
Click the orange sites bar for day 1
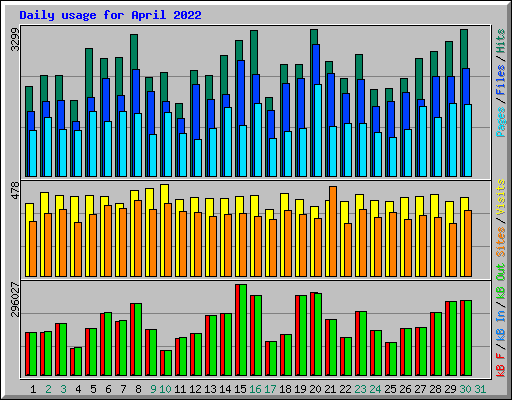tap(33, 249)
